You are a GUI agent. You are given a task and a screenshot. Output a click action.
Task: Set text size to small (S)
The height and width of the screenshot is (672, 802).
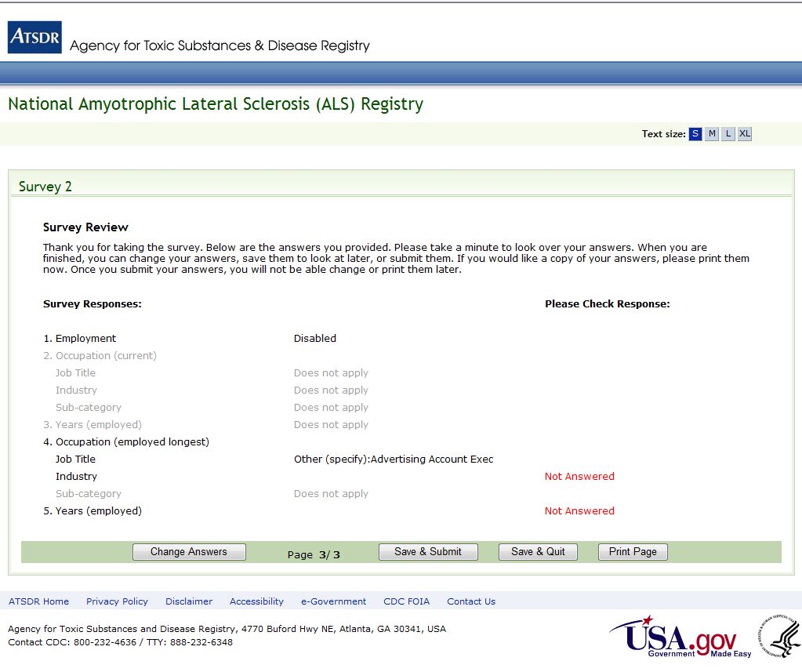point(695,134)
